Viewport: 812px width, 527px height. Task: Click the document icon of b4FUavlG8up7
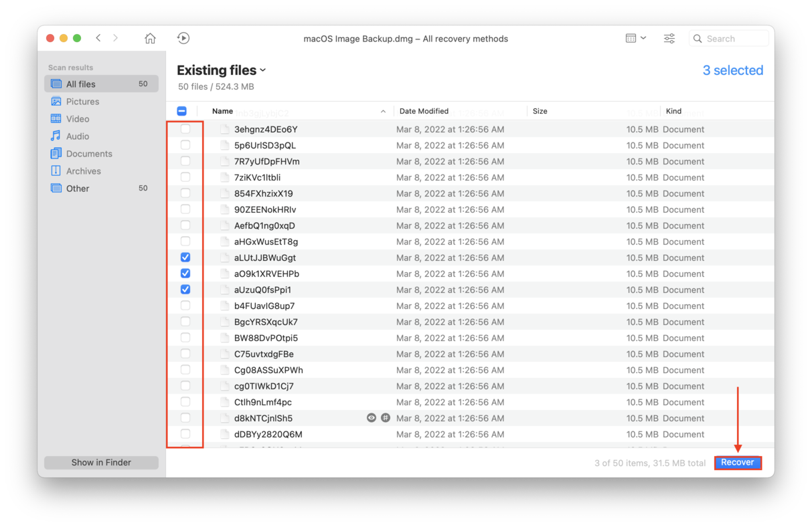coord(225,306)
